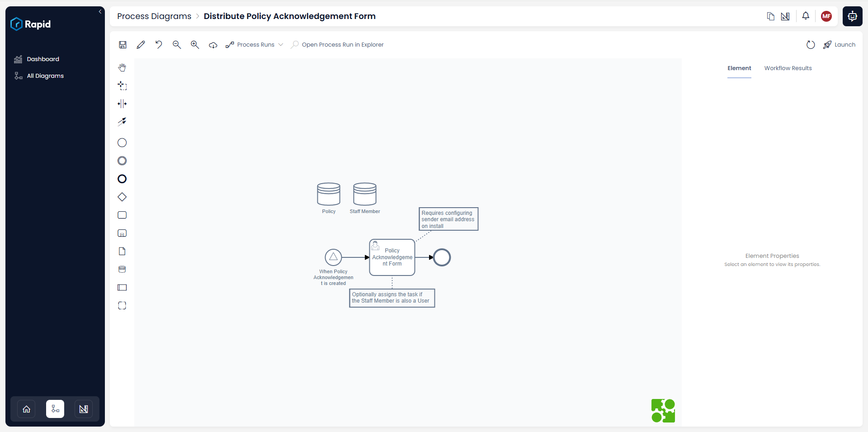This screenshot has width=868, height=432.
Task: Open All Diagrams in the sidebar
Action: point(45,76)
